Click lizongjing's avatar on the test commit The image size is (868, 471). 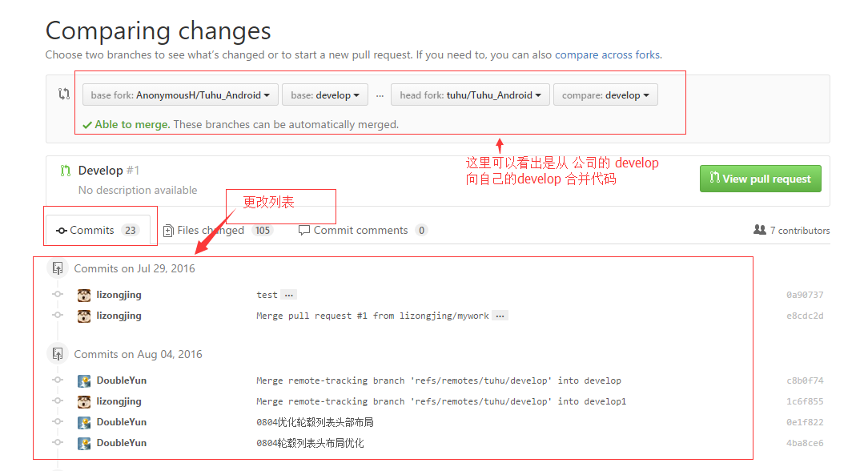pos(84,295)
